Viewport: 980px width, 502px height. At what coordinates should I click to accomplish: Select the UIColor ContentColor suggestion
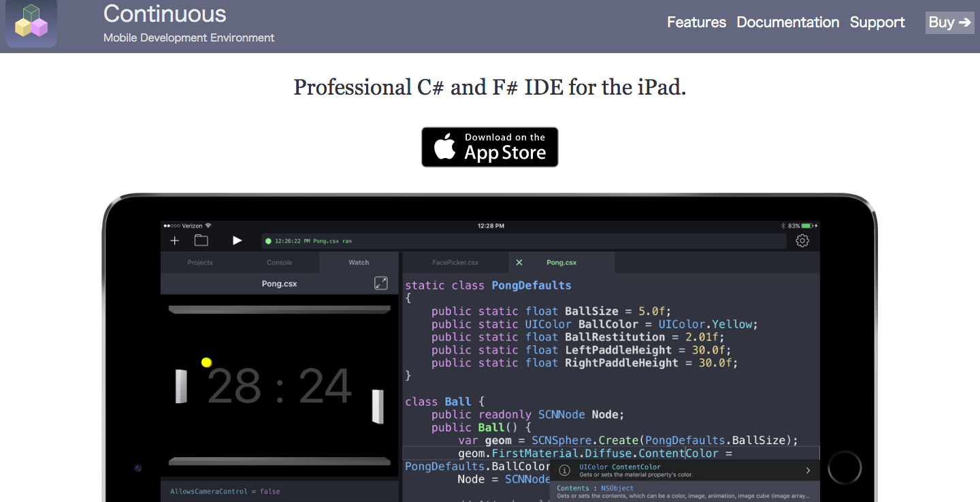click(x=685, y=470)
